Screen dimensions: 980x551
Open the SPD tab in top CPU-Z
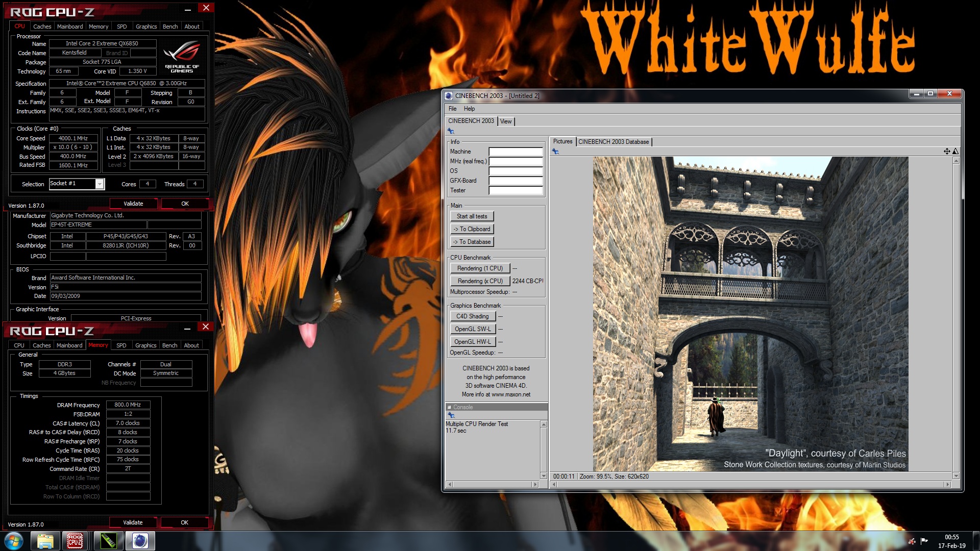pyautogui.click(x=121, y=27)
